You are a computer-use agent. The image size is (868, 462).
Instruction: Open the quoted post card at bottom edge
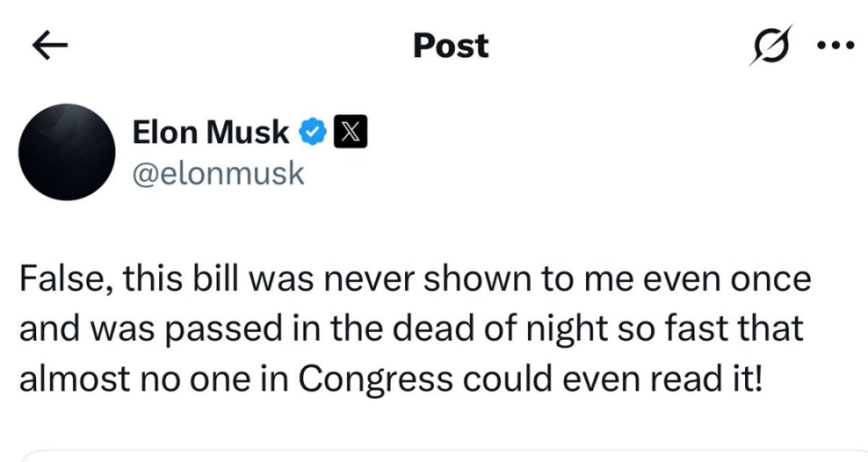tap(443, 457)
